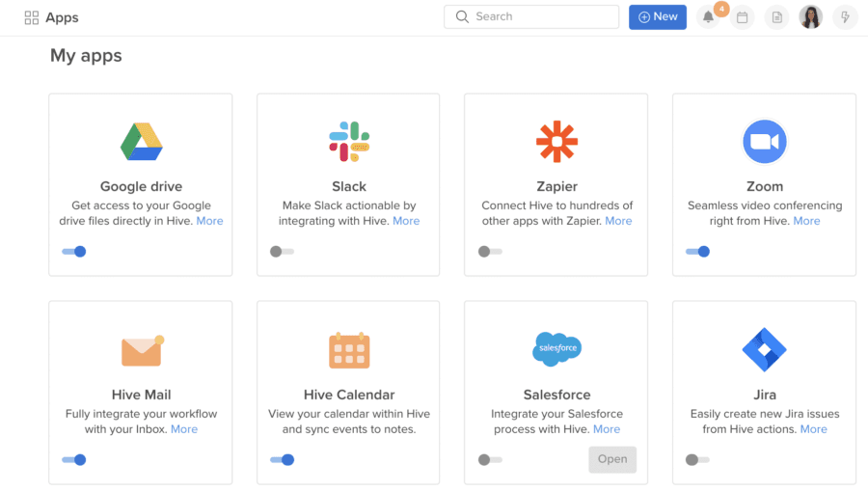Click the My apps heading

86,55
